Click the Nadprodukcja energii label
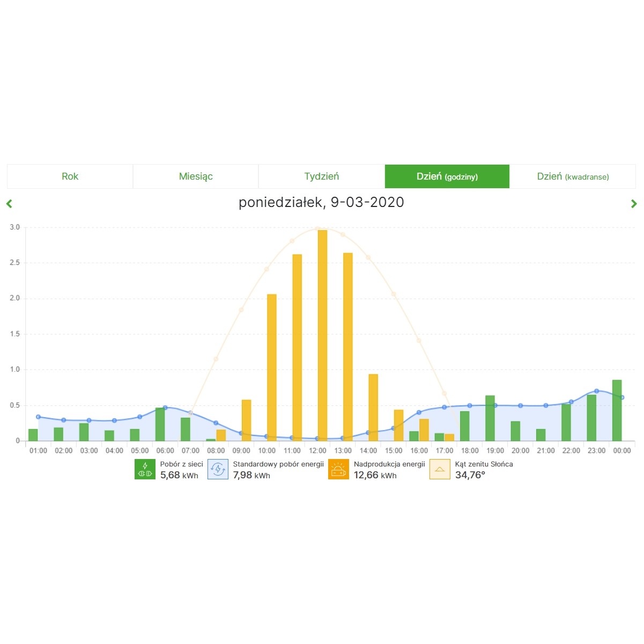 [x=389, y=464]
